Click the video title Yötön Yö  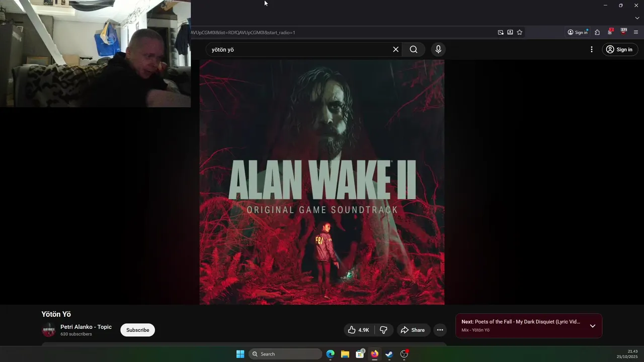pos(56,314)
